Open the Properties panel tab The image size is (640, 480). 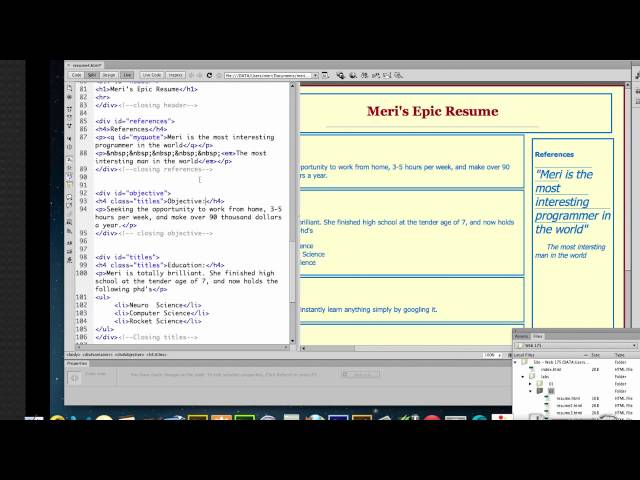click(x=77, y=363)
